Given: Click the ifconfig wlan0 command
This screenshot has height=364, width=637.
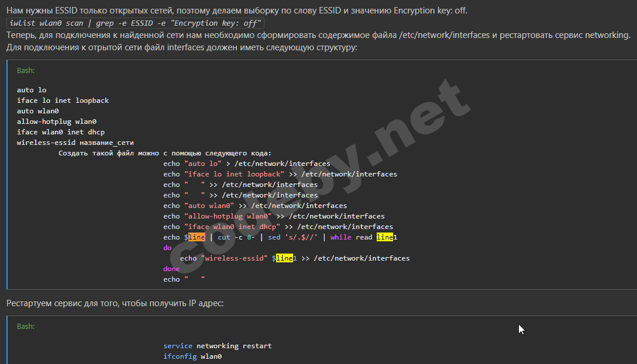Looking at the screenshot, I should (192, 356).
